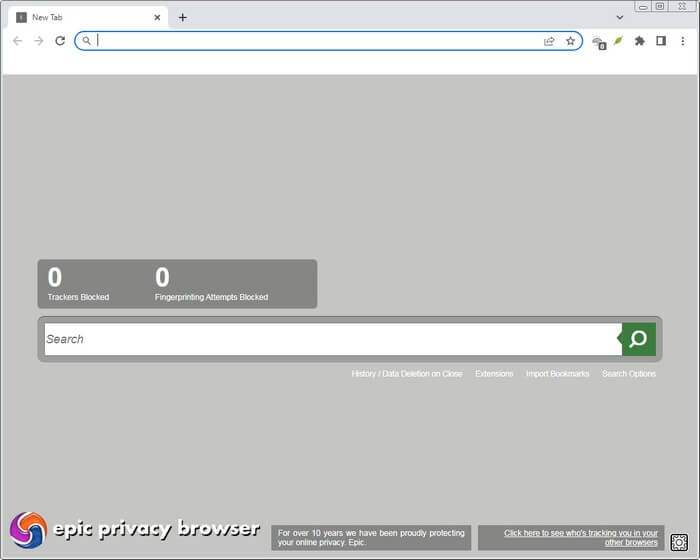Open the three-dot browser menu
Viewport: 700px width, 560px height.
pyautogui.click(x=683, y=41)
